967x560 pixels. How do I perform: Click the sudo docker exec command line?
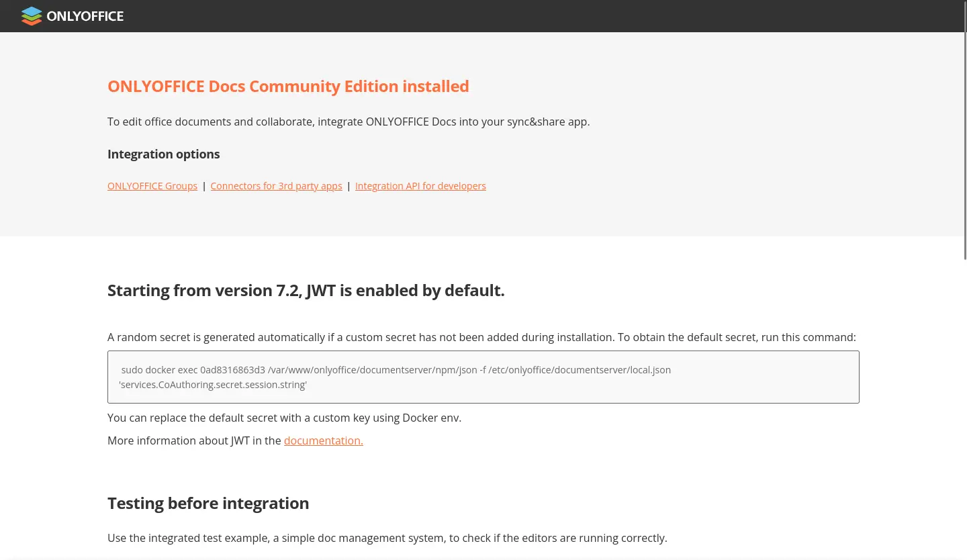click(396, 370)
